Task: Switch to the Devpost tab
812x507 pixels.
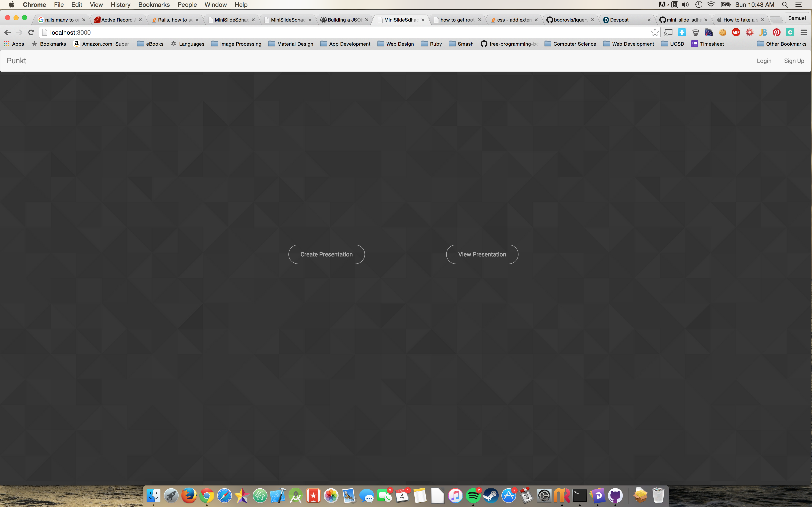Action: pyautogui.click(x=619, y=20)
